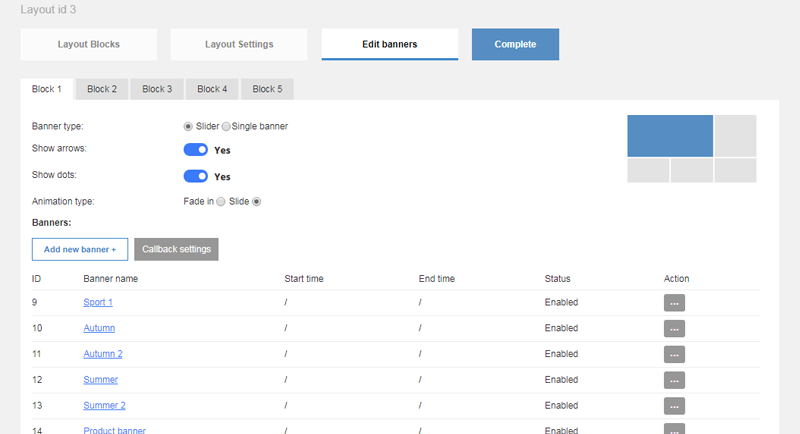Open action menu for Autumn 2 banner

(674, 354)
